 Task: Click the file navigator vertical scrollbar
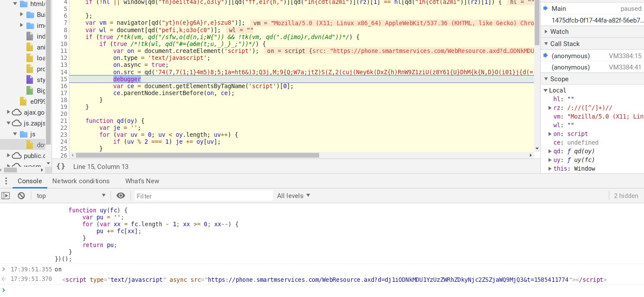(49, 72)
